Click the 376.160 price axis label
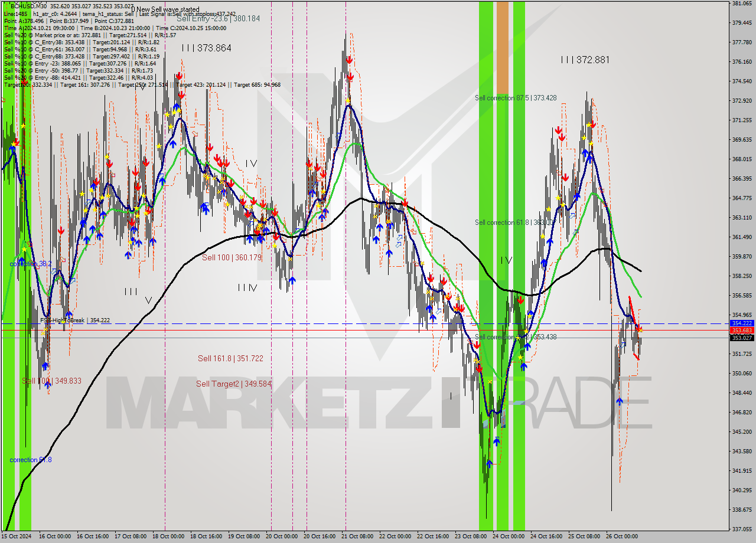This screenshot has height=543, width=756. [x=742, y=61]
